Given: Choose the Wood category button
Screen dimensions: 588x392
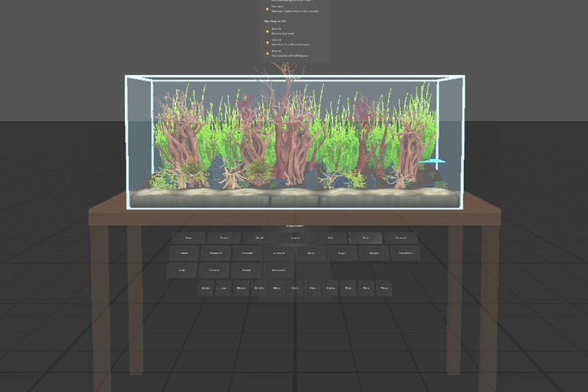Looking at the screenshot, I should point(259,238).
